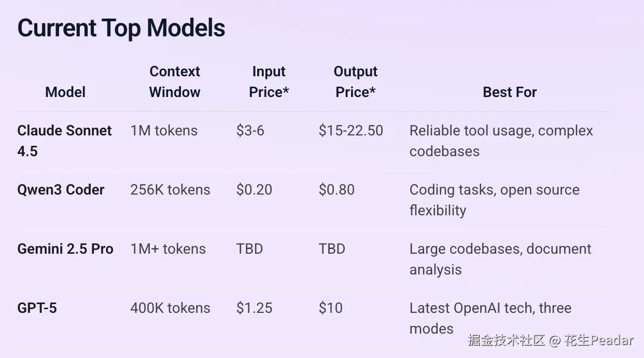Select the $3-6 input price cell

[250, 131]
